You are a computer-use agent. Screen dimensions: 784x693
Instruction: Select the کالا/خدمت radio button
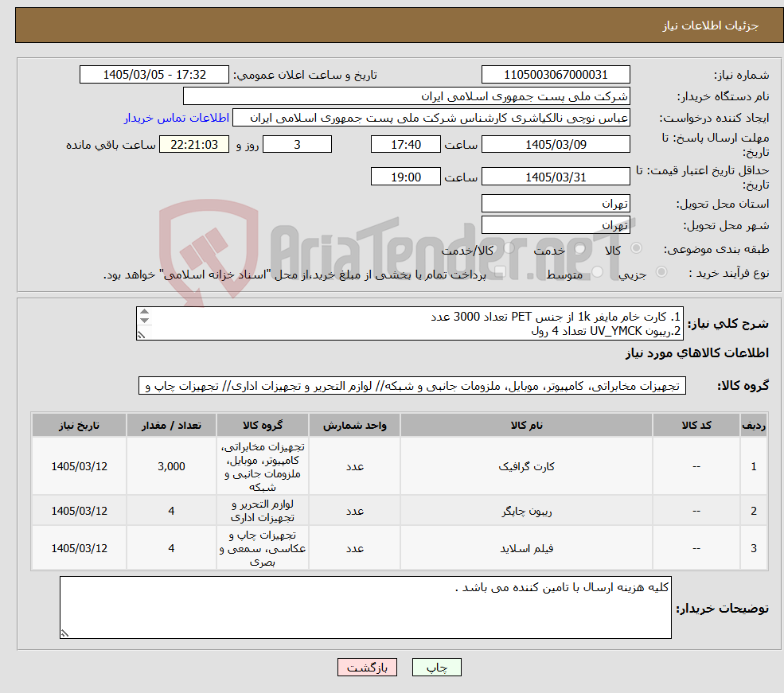pyautogui.click(x=509, y=247)
